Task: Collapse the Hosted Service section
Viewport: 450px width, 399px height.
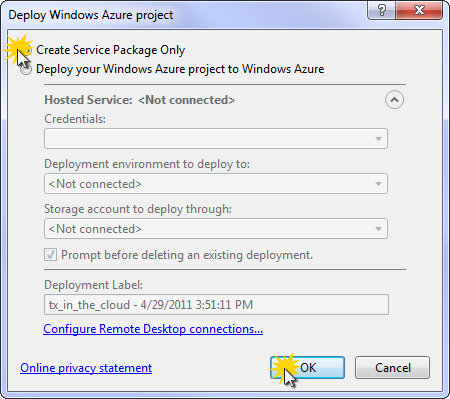Action: click(394, 100)
